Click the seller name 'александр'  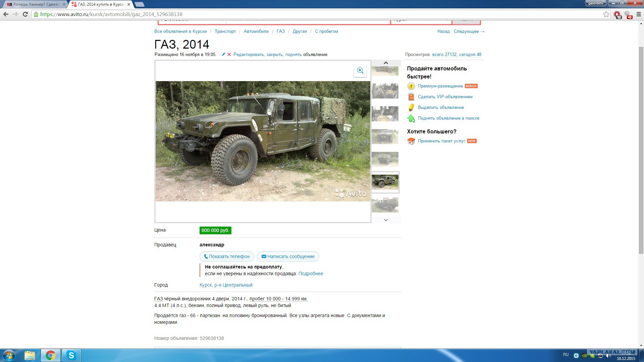point(212,245)
